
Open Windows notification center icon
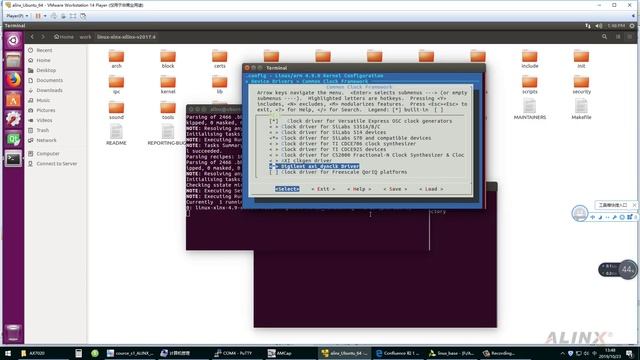(630, 353)
